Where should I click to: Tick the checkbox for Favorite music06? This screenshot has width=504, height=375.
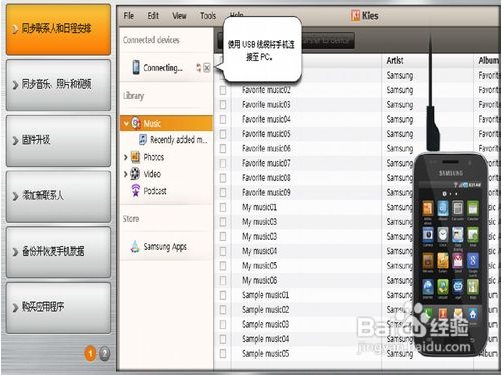pyautogui.click(x=223, y=149)
